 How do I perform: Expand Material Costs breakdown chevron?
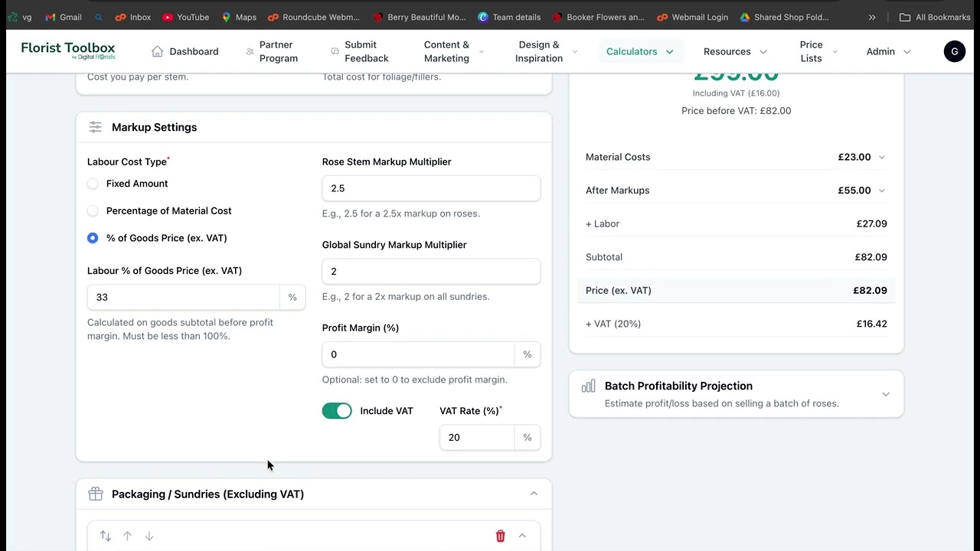tap(881, 157)
